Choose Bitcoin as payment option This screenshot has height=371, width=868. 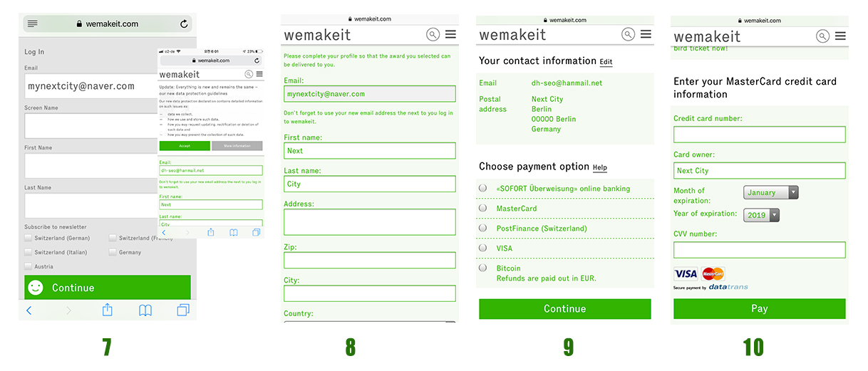click(x=483, y=268)
